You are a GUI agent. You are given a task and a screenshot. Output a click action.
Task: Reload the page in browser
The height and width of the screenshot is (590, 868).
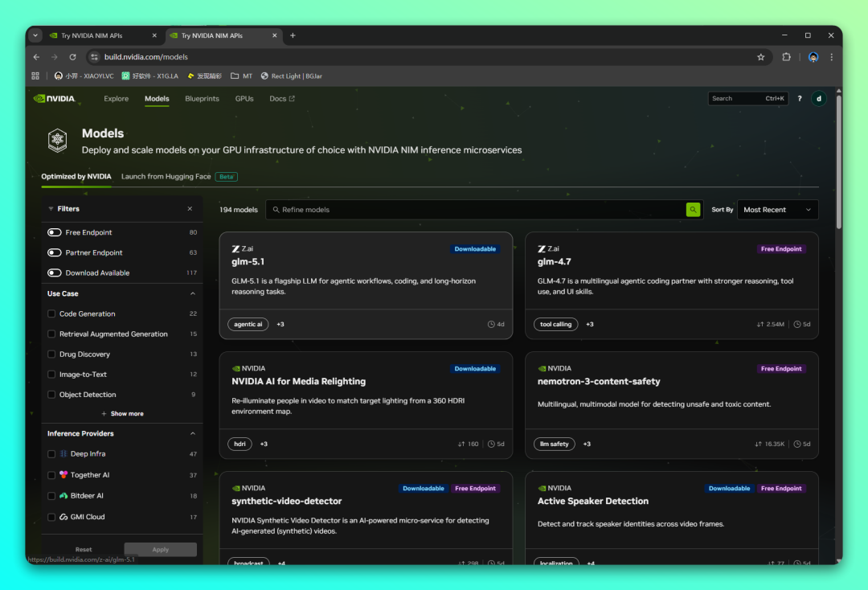coord(72,57)
